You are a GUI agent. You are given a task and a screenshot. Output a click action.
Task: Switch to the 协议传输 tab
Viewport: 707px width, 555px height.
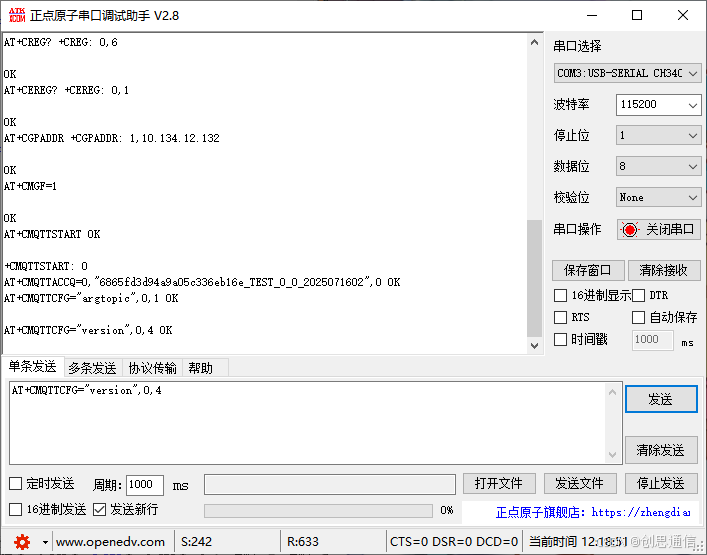click(x=152, y=368)
